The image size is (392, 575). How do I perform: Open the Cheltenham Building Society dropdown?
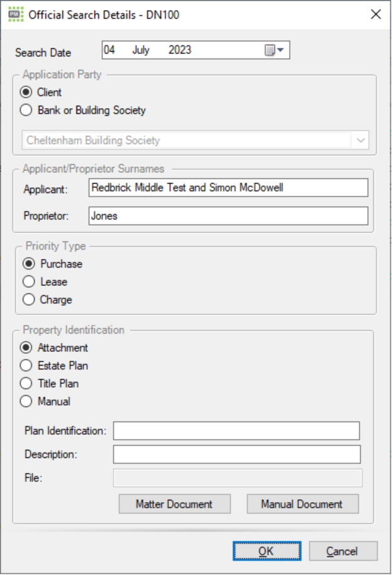(x=360, y=140)
